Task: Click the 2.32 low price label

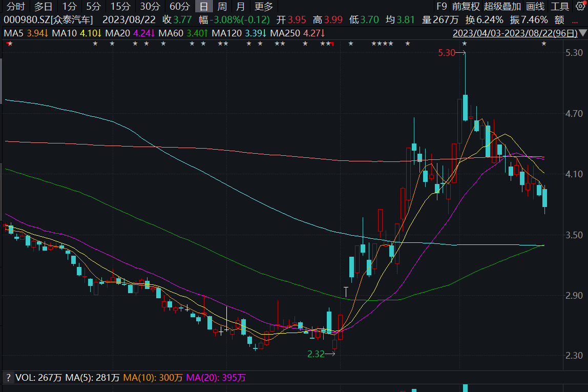Action: [316, 354]
